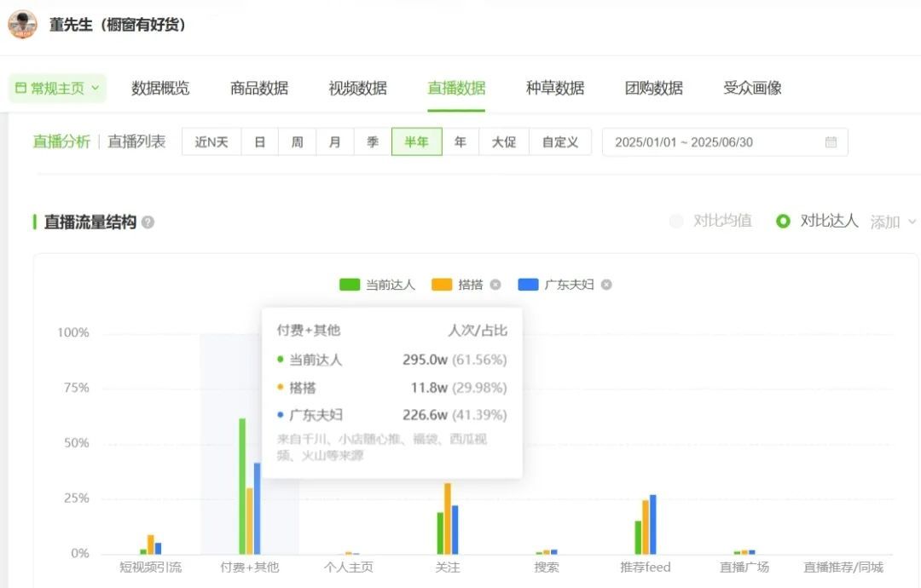Screen dimensions: 921x588
Task: Click the 短视频引流 axis label
Action: click(x=150, y=568)
